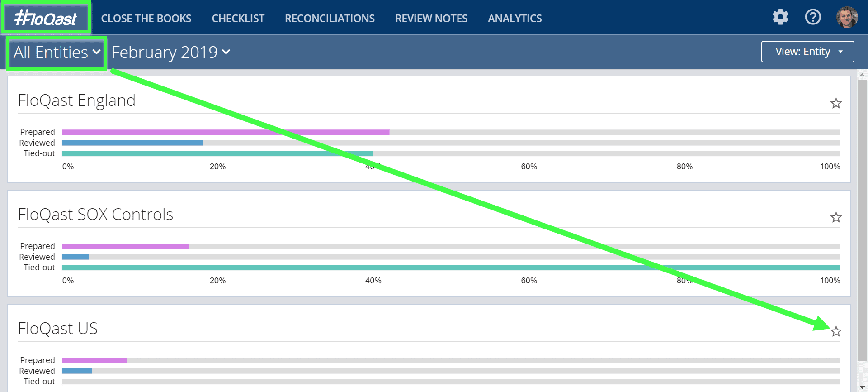Image resolution: width=868 pixels, height=392 pixels.
Task: Click the 60% axis label in FloQast England
Action: coord(529,167)
